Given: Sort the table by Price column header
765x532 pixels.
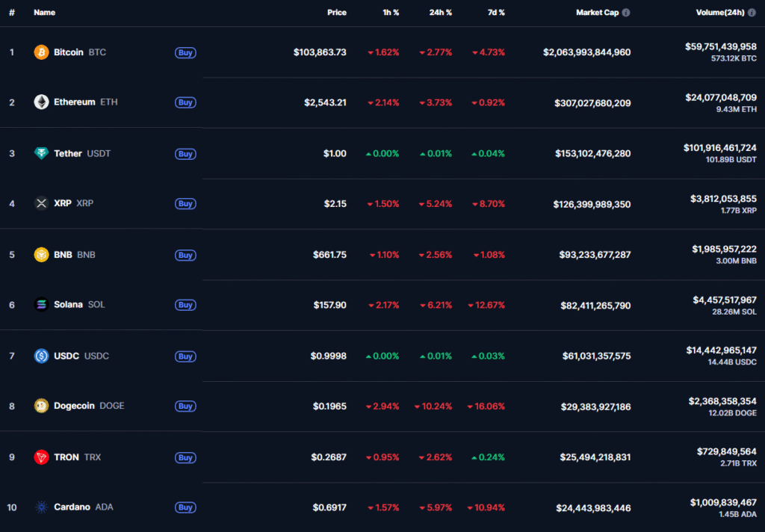Looking at the screenshot, I should point(336,13).
